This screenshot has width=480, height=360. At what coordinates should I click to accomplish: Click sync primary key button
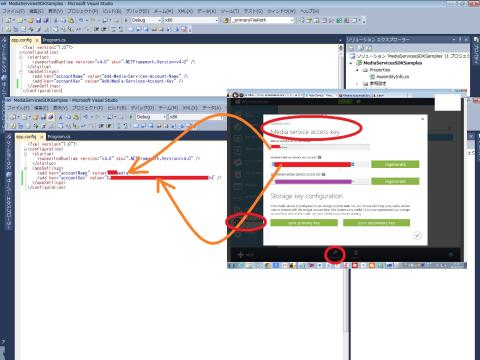[304, 223]
